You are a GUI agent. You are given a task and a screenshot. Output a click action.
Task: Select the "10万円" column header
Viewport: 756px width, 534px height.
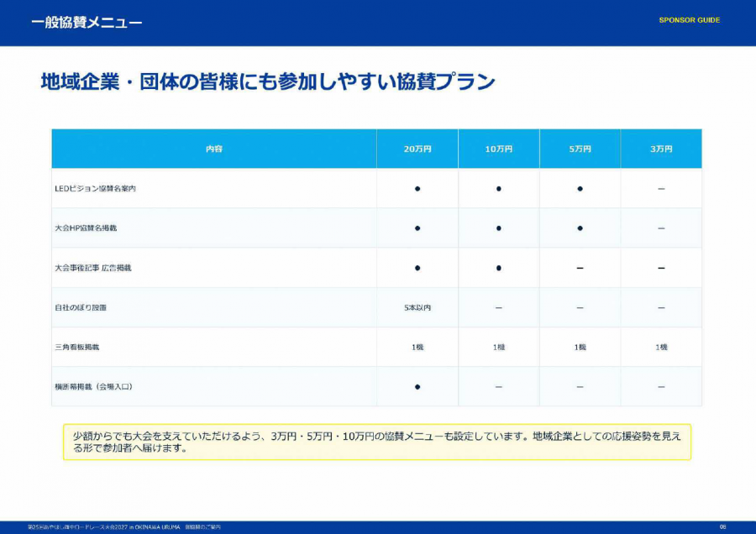point(498,149)
